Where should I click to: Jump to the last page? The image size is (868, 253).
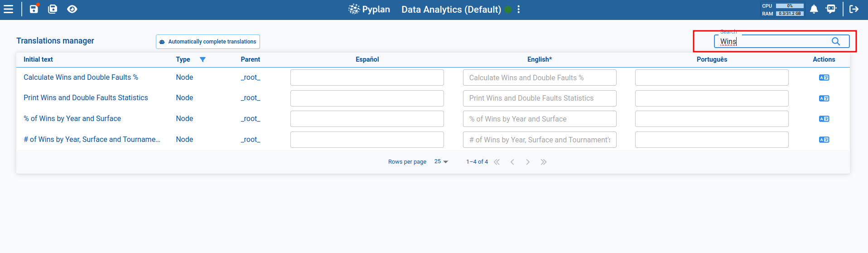point(544,162)
